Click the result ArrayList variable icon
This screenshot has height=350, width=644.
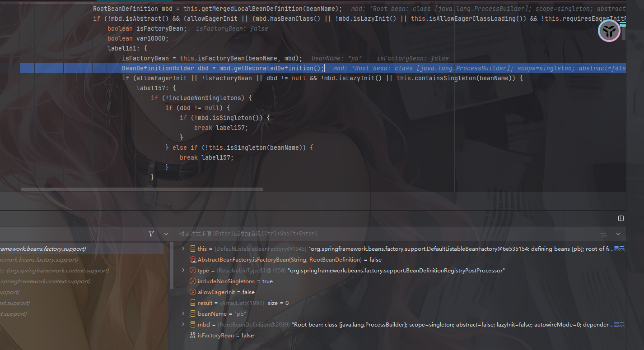click(193, 303)
